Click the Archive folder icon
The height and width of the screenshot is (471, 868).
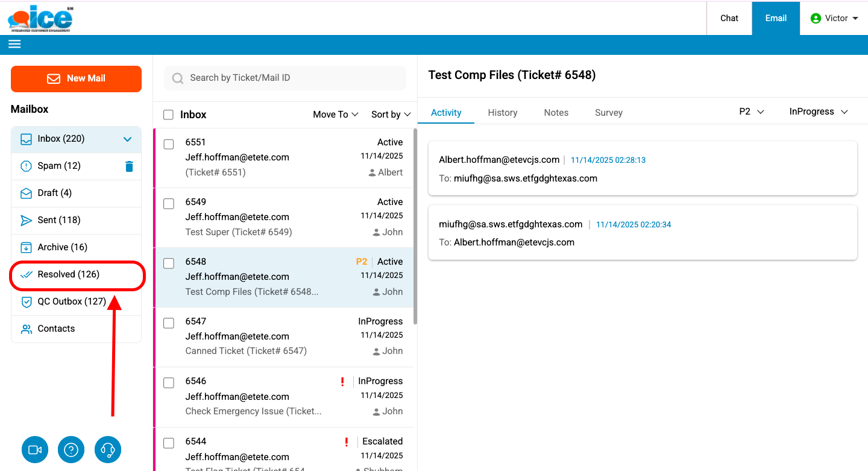pyautogui.click(x=26, y=247)
